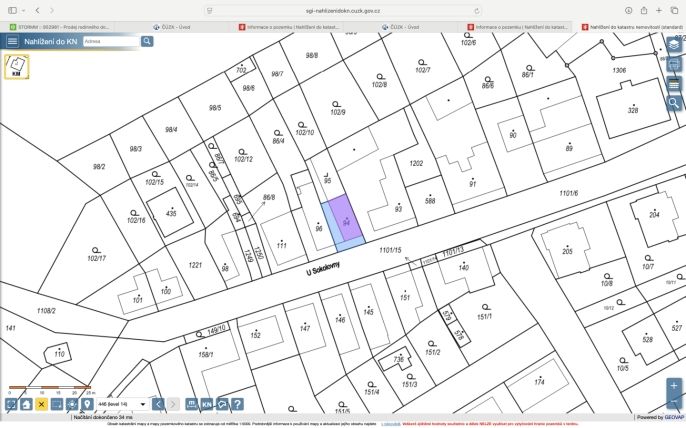The image size is (686, 428).
Task: Zoom in with the plus button
Action: 674,386
